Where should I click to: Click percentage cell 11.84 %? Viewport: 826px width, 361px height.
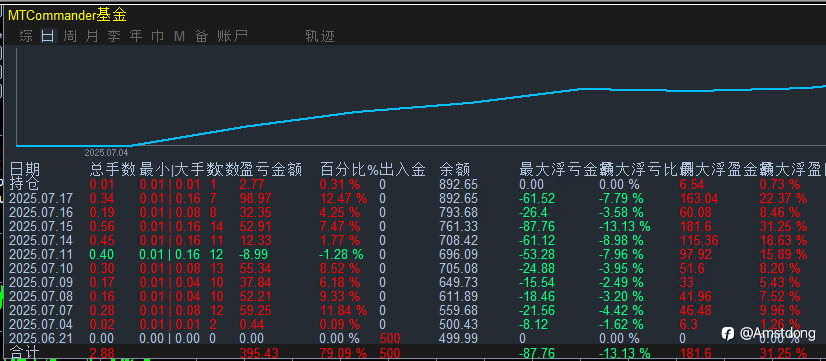click(343, 310)
